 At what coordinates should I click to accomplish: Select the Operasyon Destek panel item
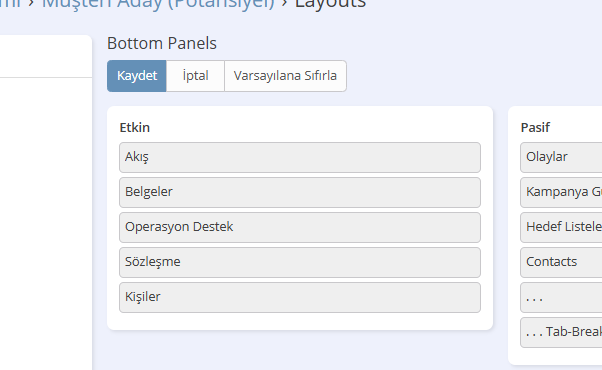300,227
